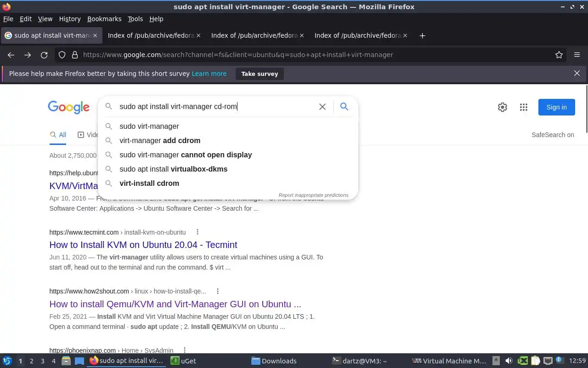Go forward one page in history
The image size is (588, 368).
tap(28, 55)
